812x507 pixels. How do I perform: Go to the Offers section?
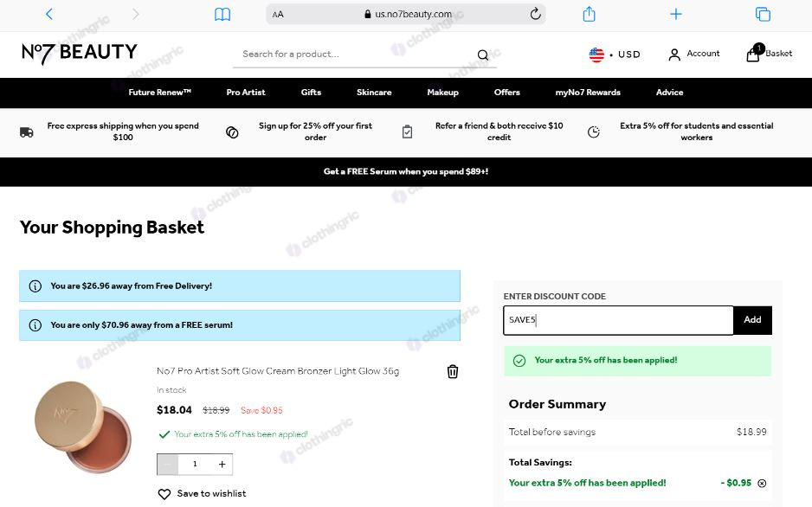click(x=506, y=93)
